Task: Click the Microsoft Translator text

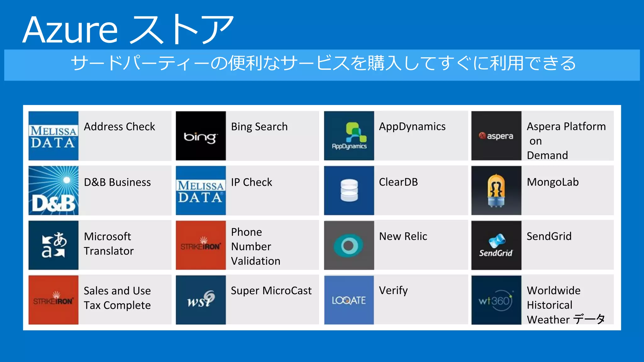Action: pyautogui.click(x=109, y=244)
